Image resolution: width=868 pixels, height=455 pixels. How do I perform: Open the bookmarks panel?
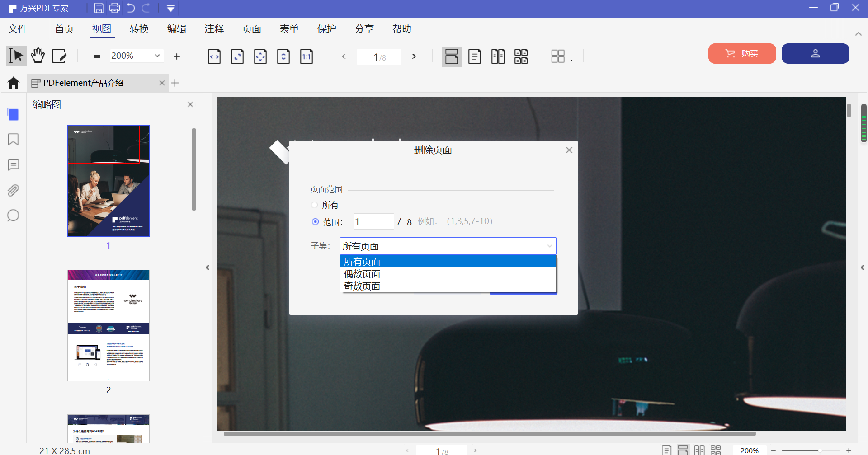13,140
